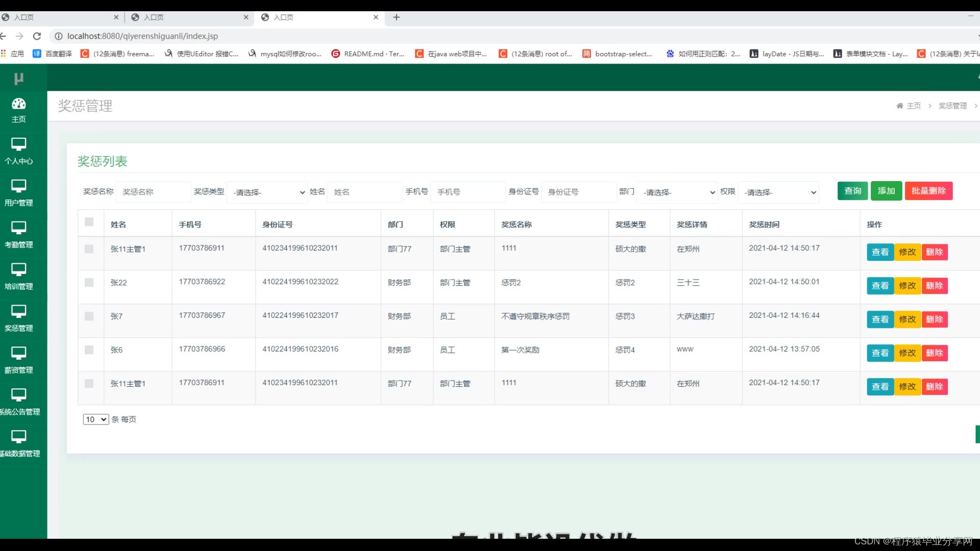Click the 身份证号 search input field
Viewport: 980px width, 551px height.
579,192
